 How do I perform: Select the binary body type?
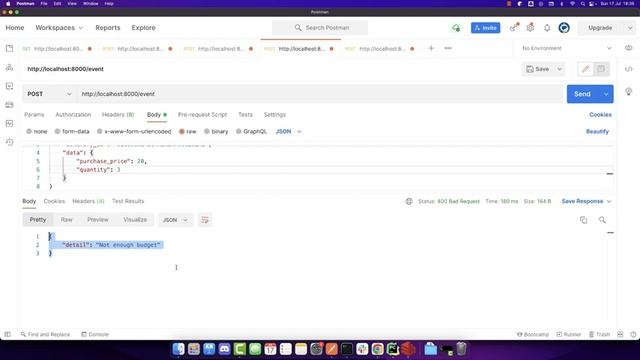click(x=216, y=131)
